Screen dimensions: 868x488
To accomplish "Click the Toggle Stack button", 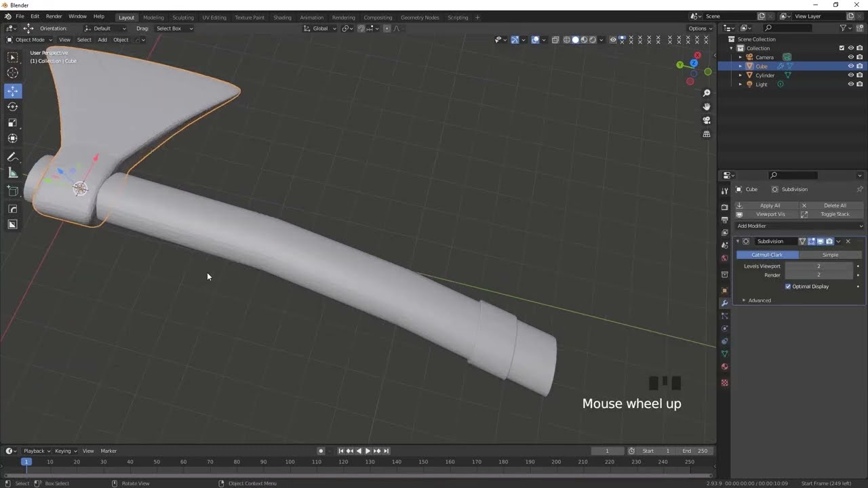I will coord(832,214).
